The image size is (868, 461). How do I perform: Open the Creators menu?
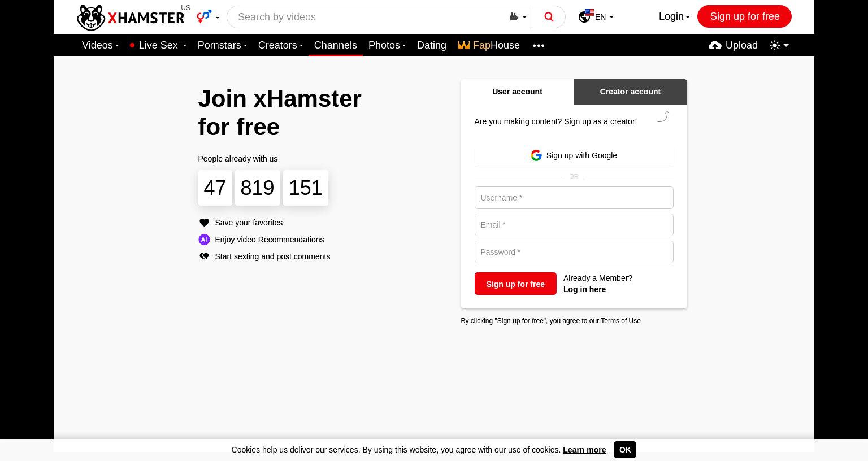[280, 45]
